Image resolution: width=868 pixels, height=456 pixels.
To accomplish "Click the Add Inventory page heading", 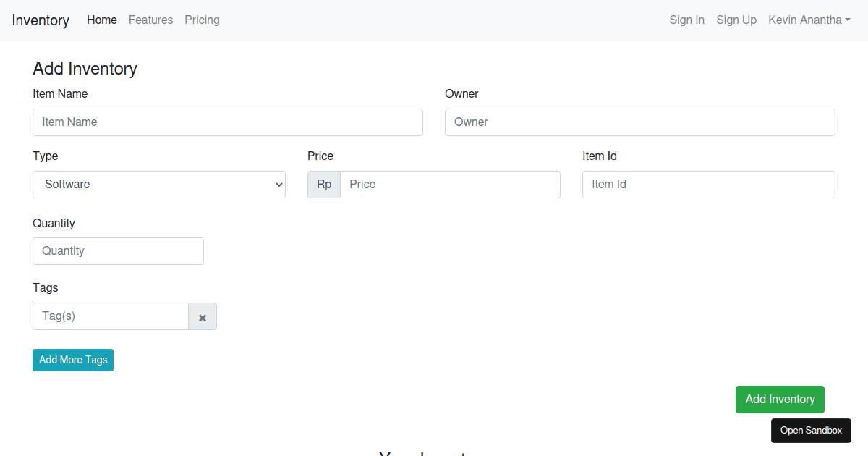I will [85, 69].
